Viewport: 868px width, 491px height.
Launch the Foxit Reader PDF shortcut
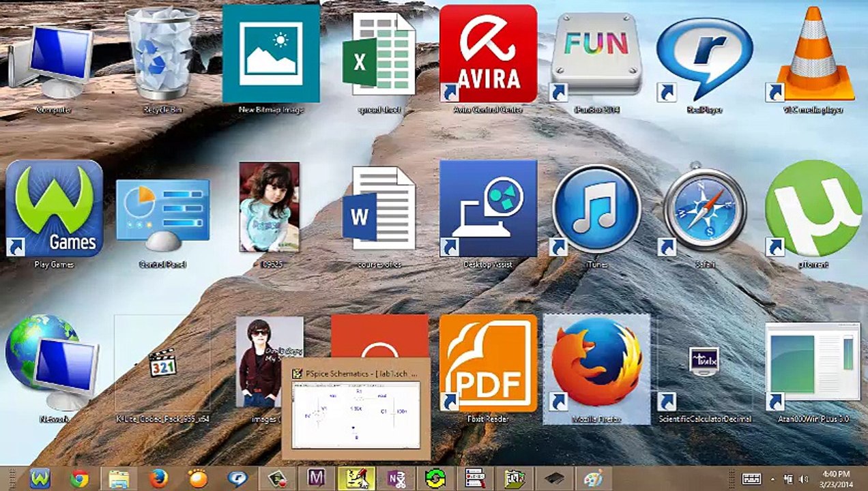tap(488, 368)
